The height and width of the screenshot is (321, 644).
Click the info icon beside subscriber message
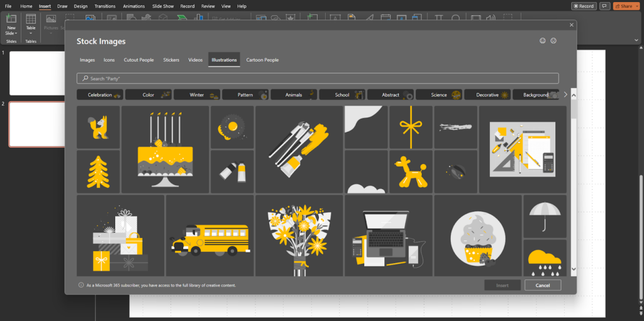81,285
